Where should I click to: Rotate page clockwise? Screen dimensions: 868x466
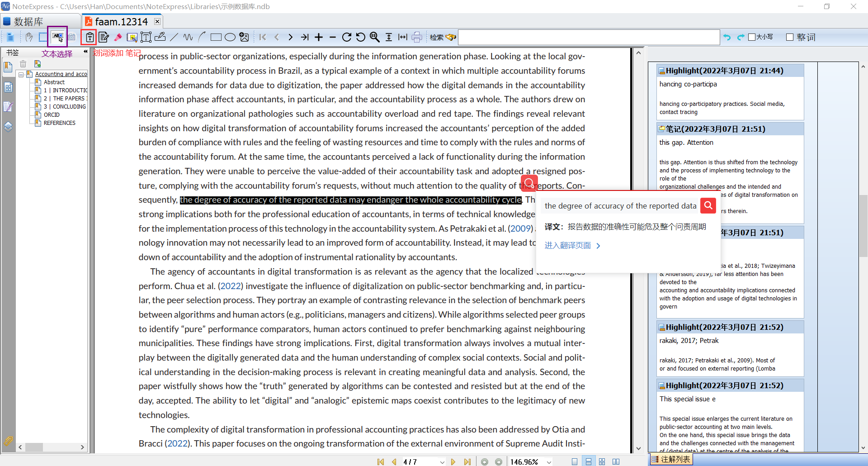pos(347,37)
